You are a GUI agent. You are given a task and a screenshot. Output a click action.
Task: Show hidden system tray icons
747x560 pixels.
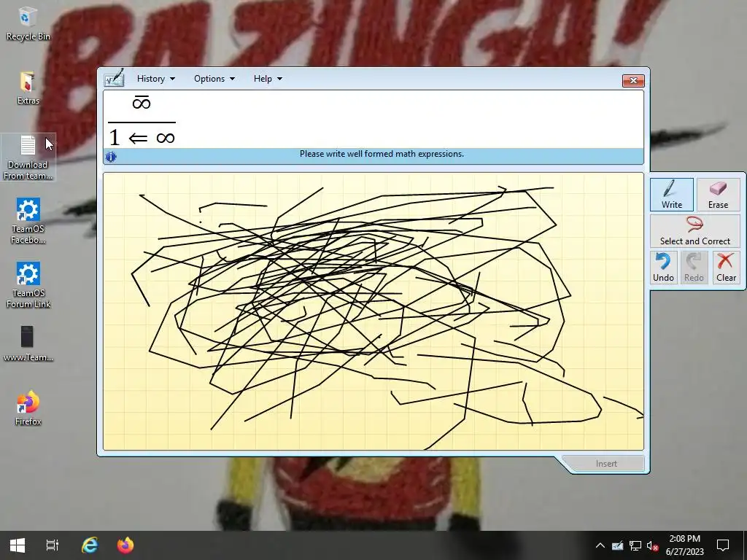point(600,545)
